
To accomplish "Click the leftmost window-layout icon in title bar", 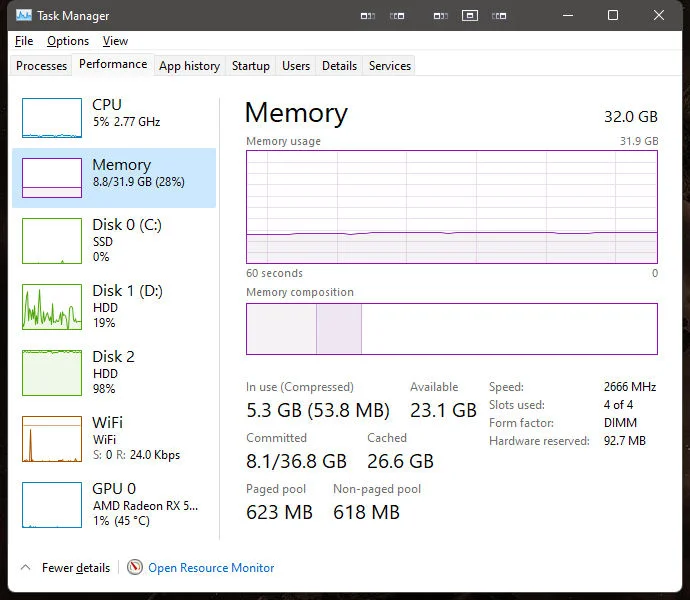I will click(367, 16).
